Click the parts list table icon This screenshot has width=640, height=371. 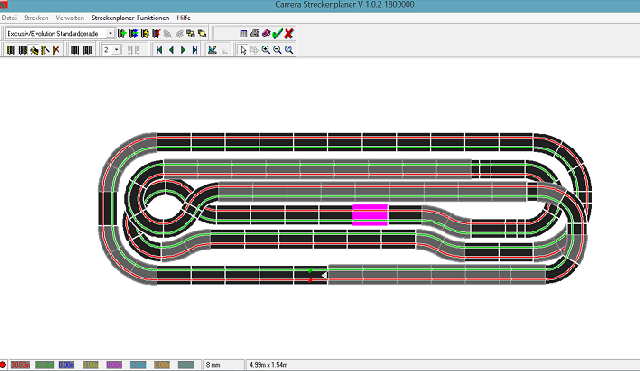click(243, 33)
